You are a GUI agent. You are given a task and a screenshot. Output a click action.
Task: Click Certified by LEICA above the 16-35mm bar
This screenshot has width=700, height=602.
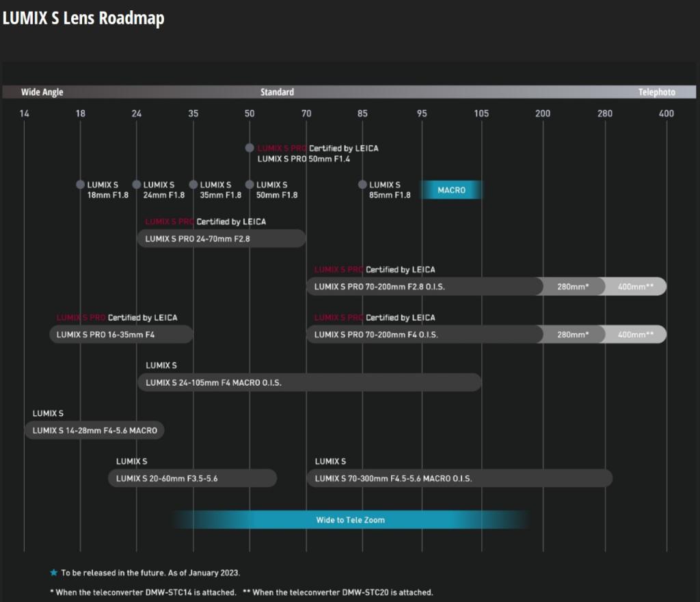(x=142, y=317)
